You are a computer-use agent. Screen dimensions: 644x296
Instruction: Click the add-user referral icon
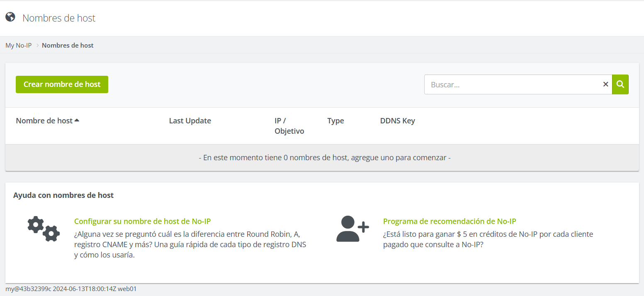(352, 229)
